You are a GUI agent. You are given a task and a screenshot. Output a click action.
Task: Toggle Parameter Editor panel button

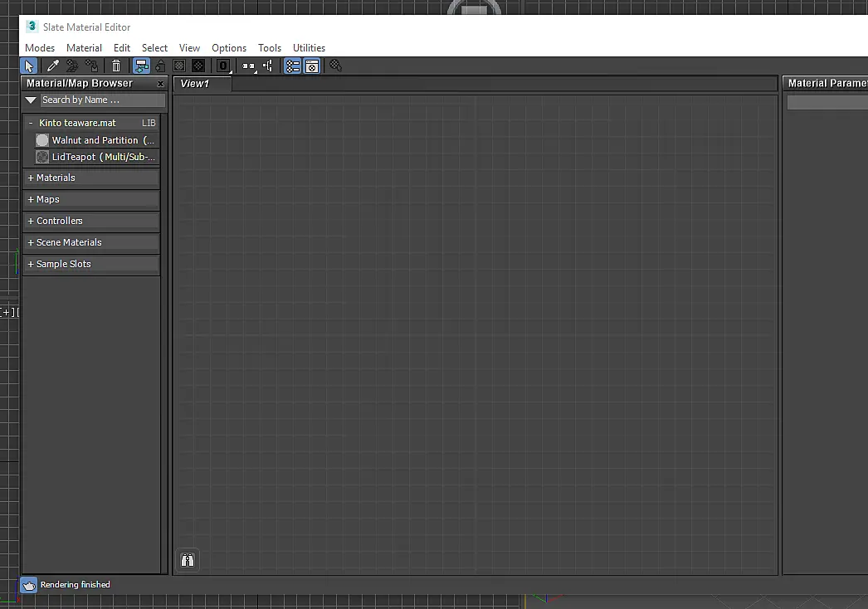tap(312, 66)
